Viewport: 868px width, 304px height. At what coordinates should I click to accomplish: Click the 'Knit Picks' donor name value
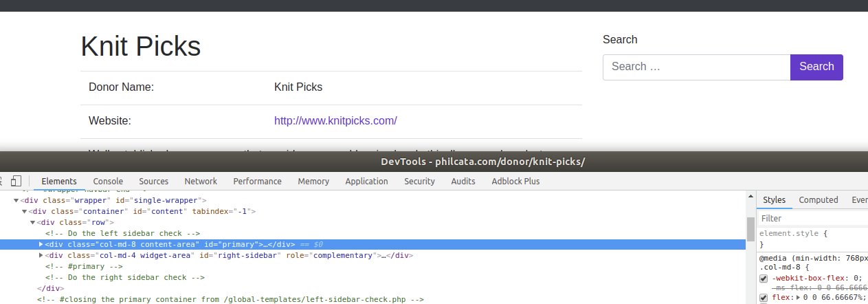(298, 87)
